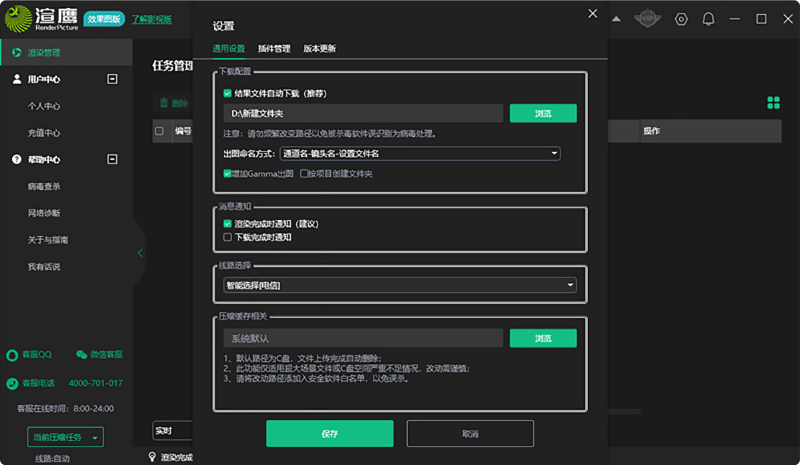The height and width of the screenshot is (465, 800).
Task: Click the 客服QQ icon
Action: [x=12, y=355]
